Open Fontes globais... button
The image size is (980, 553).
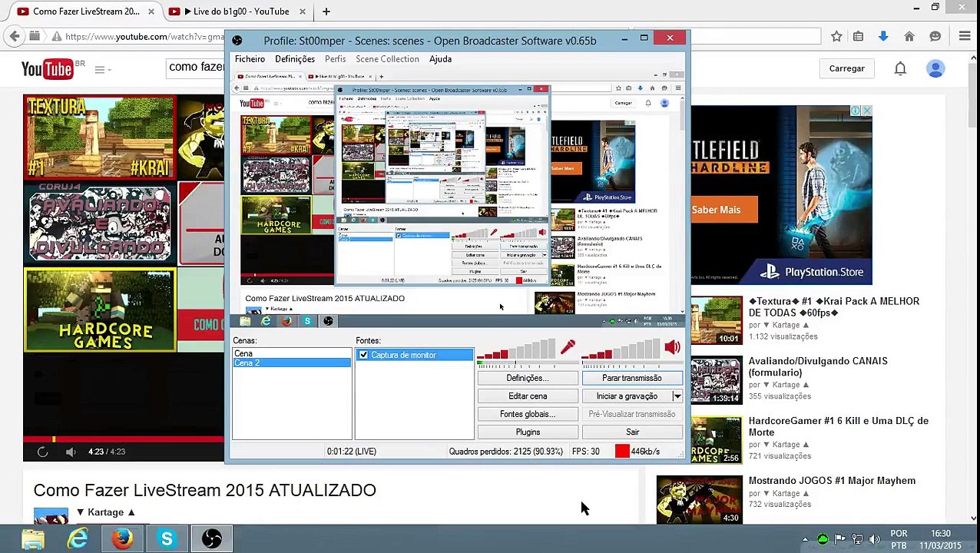(x=528, y=414)
